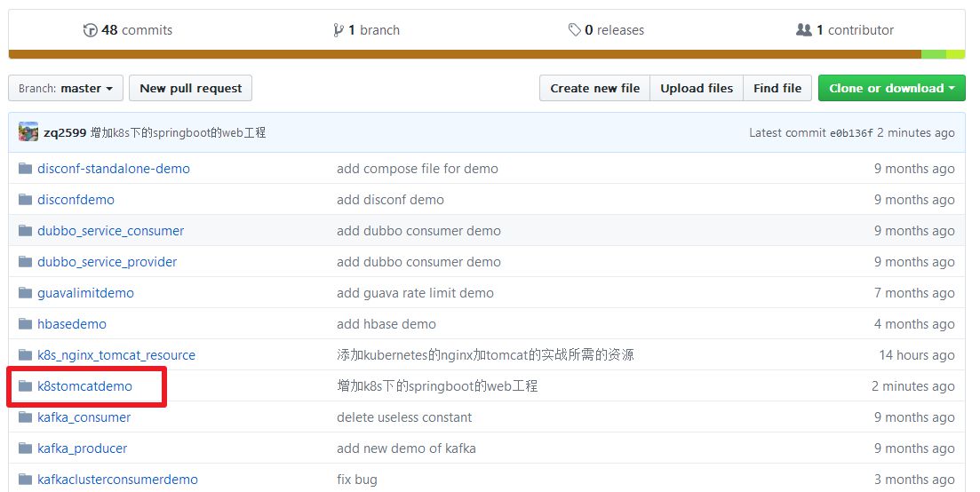This screenshot has height=492, width=980.
Task: Open latest commit message link
Action: 178,132
